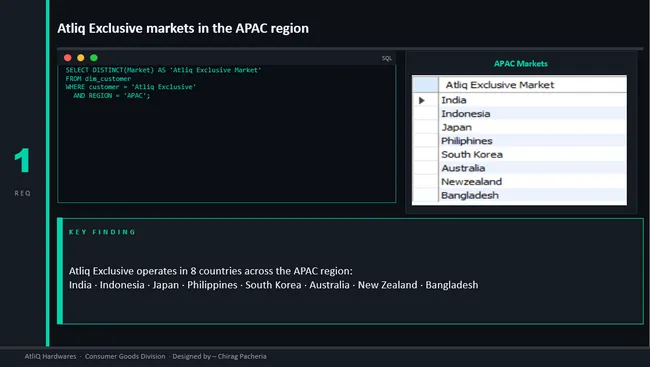The width and height of the screenshot is (650, 367).
Task: Click the red dot in code window
Action: pos(68,58)
